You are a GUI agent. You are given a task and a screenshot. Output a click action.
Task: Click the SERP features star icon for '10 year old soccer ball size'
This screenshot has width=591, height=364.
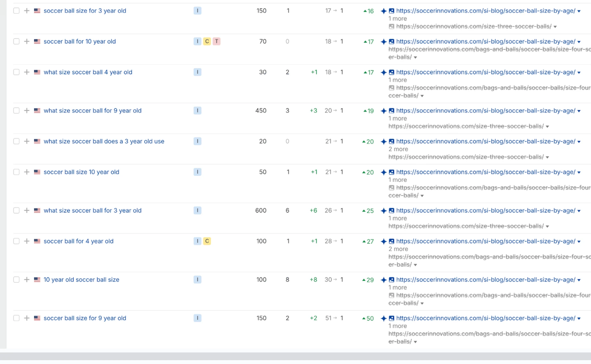tap(383, 280)
